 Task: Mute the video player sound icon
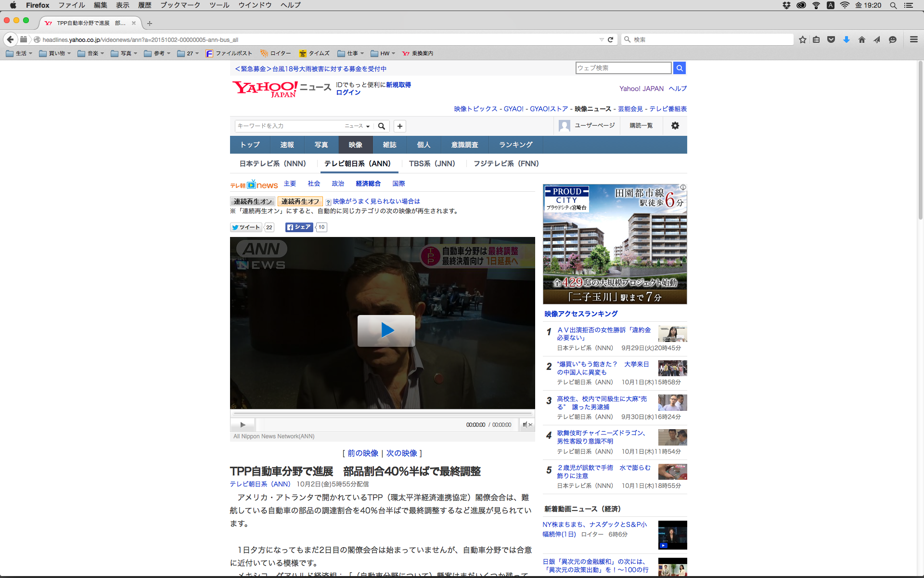pyautogui.click(x=527, y=424)
